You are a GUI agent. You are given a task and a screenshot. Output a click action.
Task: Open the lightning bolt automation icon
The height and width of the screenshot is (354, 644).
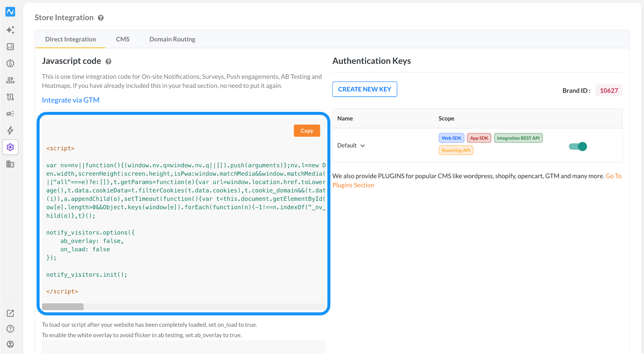(10, 130)
